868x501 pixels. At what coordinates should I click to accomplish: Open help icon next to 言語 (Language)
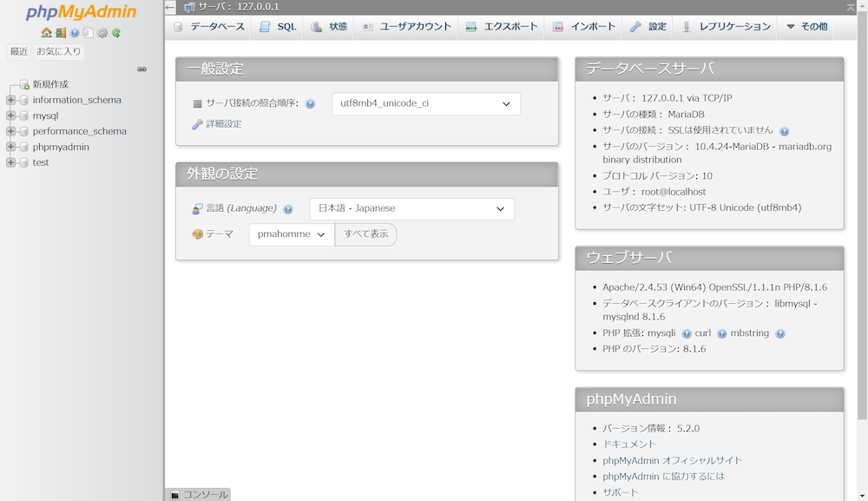tap(288, 208)
